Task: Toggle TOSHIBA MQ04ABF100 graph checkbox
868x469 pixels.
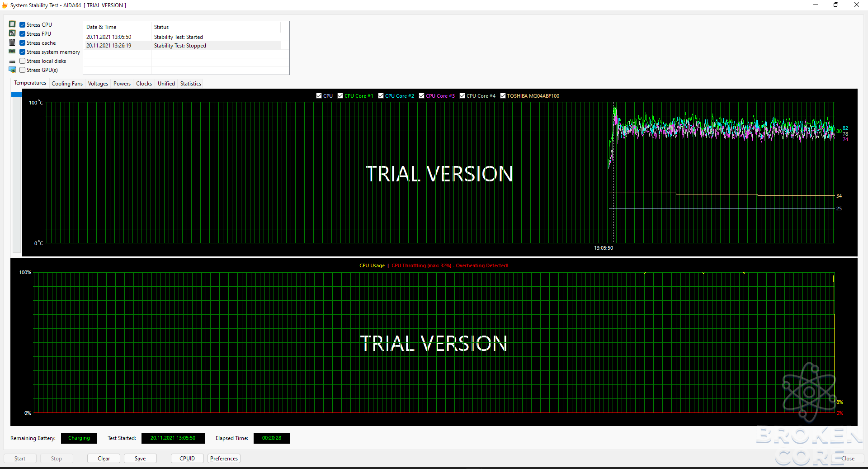Action: pyautogui.click(x=503, y=96)
